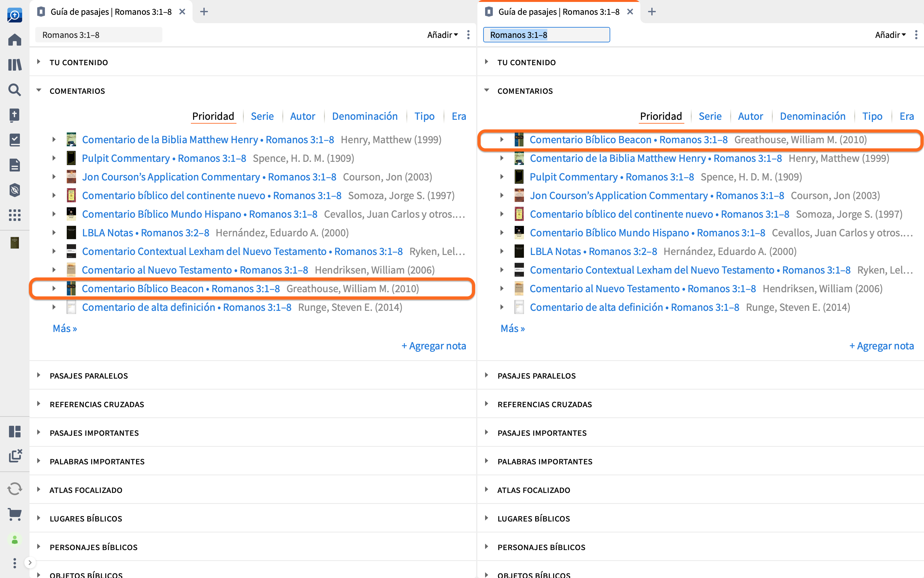Close the left Guía de pasajes tab
The width and height of the screenshot is (924, 578).
[182, 12]
